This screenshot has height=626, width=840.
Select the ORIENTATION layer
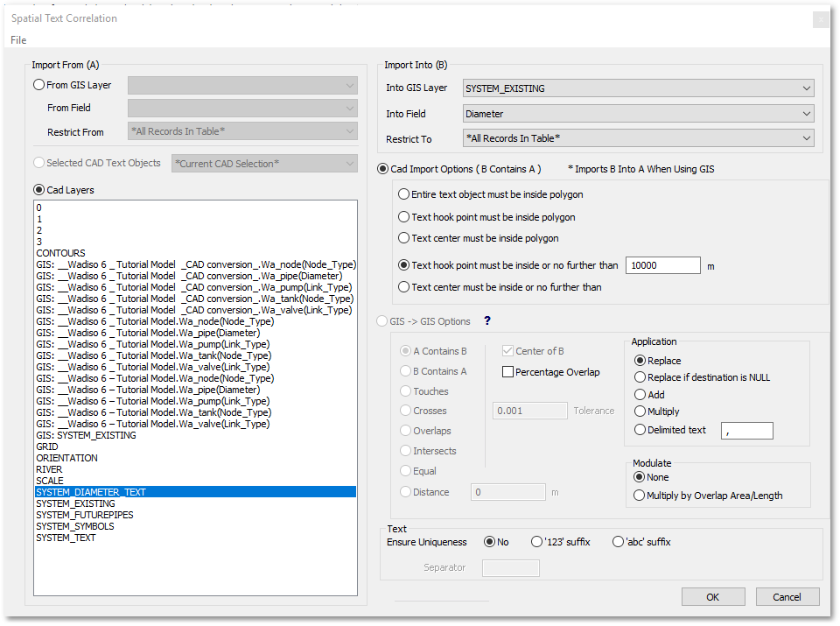[195, 458]
